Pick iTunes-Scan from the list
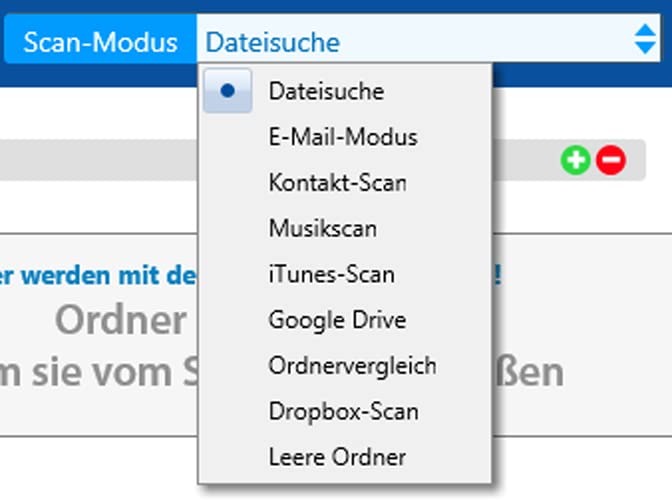The height and width of the screenshot is (500, 672). pos(331,274)
